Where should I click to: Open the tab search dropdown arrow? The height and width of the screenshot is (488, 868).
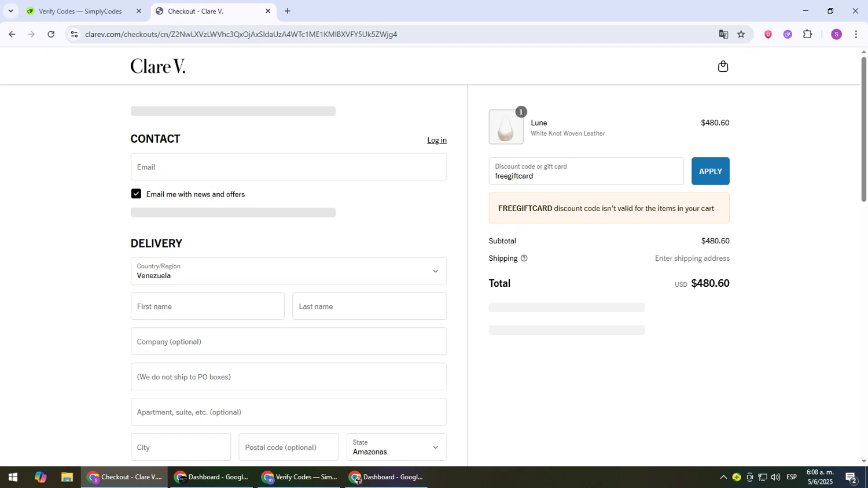pos(10,11)
